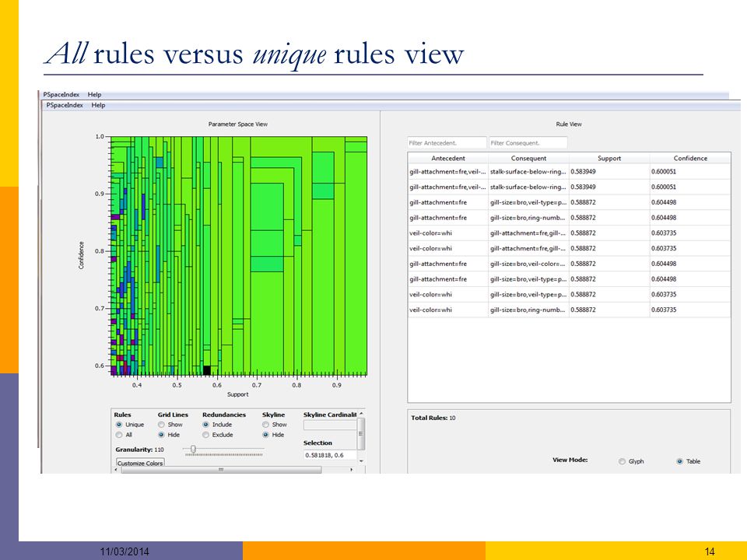Select gill-attachment=fre row with gill-size=bro,ring-numb consequent
Screen dimensions: 747x560
point(570,218)
